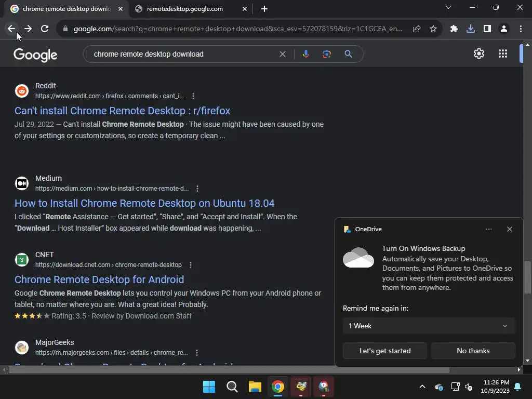This screenshot has width=532, height=399.
Task: Open the network display tray icon
Action: pyautogui.click(x=455, y=387)
